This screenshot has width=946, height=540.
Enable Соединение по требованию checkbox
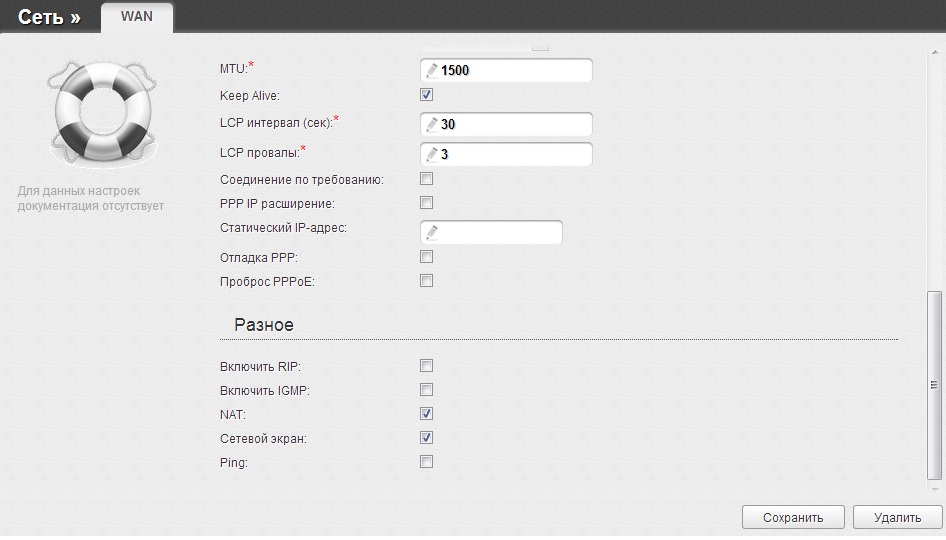(426, 179)
